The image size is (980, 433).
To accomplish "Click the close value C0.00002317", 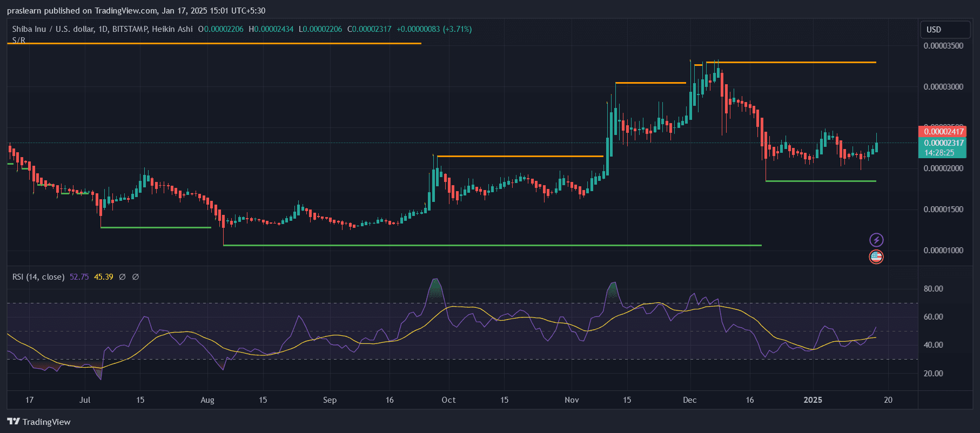I will 370,29.
